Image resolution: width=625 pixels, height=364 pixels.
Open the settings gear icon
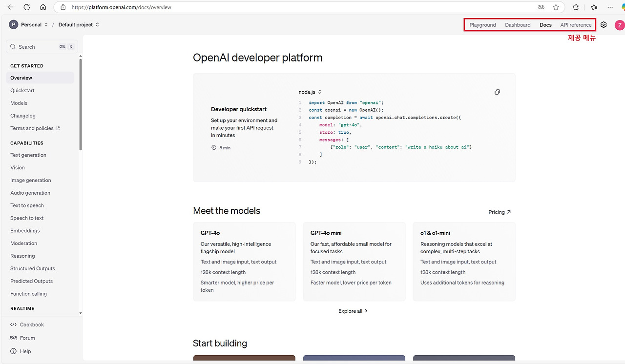click(604, 25)
